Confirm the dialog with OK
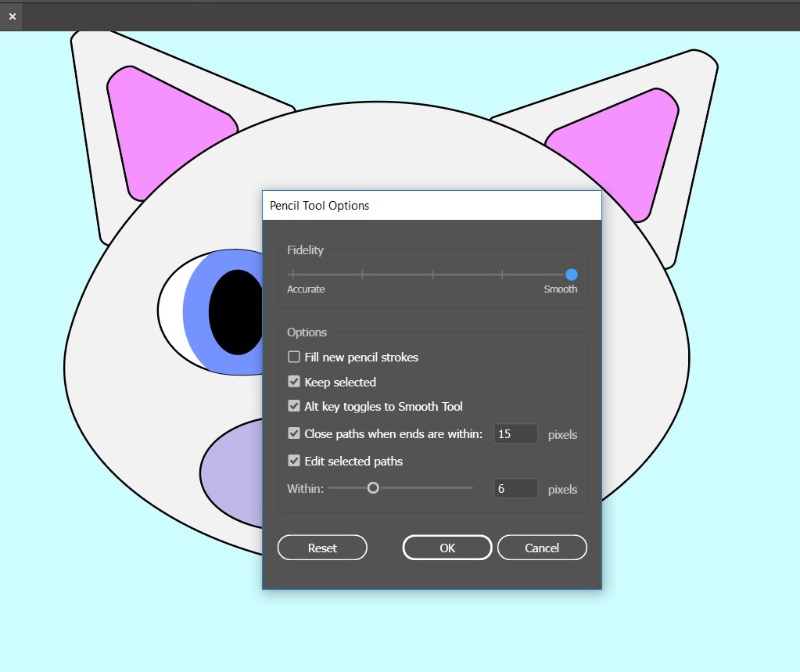 point(447,548)
